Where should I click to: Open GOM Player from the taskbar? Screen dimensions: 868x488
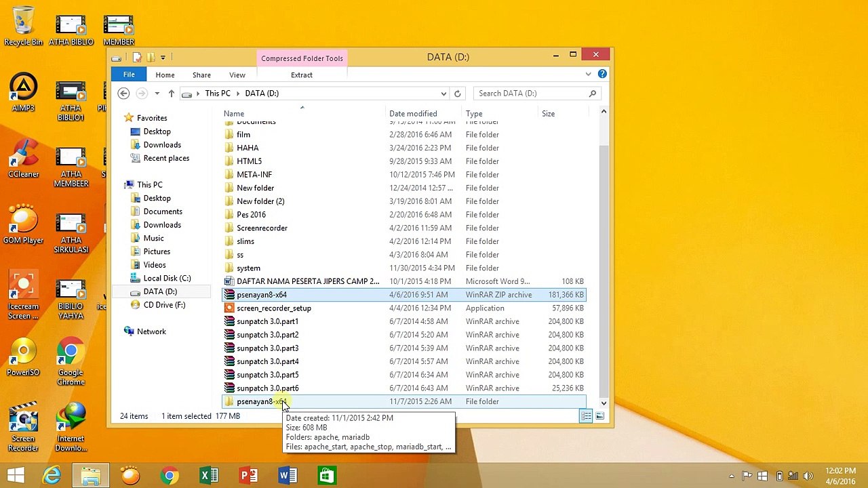pos(130,476)
